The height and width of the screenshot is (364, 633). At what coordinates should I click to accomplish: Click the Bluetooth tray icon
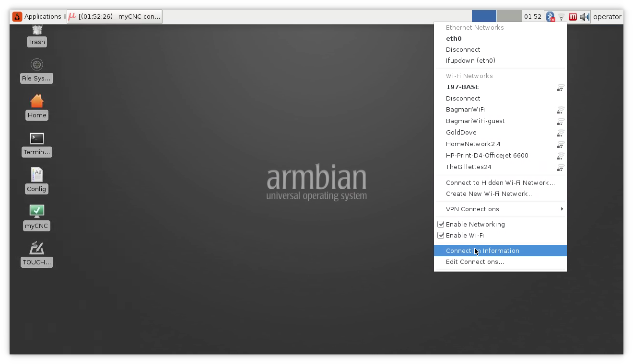click(550, 17)
